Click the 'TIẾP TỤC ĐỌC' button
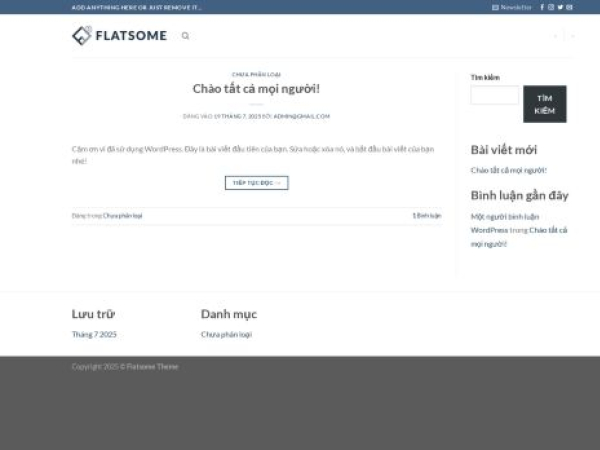 [256, 183]
